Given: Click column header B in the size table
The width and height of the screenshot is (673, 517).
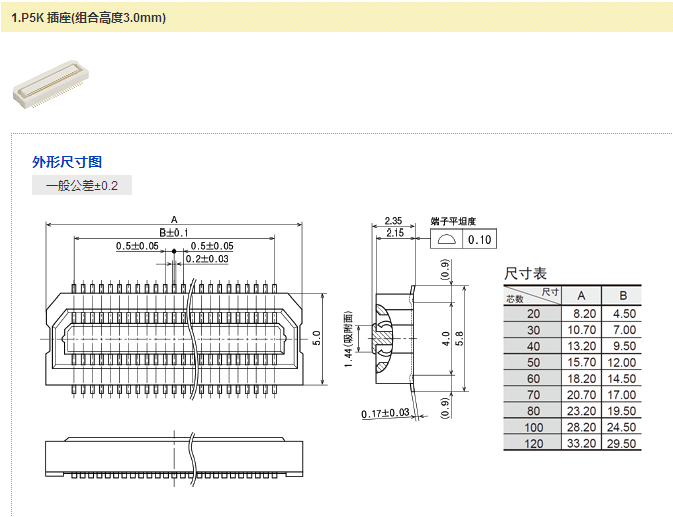Looking at the screenshot, I should tap(622, 295).
